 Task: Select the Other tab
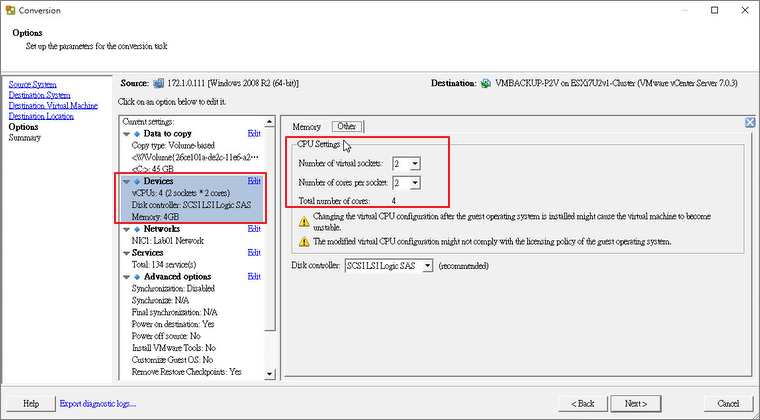click(347, 126)
